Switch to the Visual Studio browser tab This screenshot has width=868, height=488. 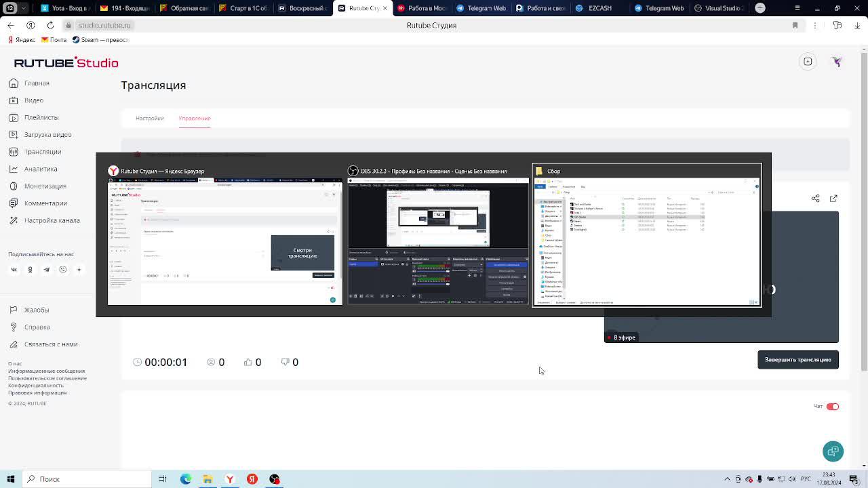719,8
